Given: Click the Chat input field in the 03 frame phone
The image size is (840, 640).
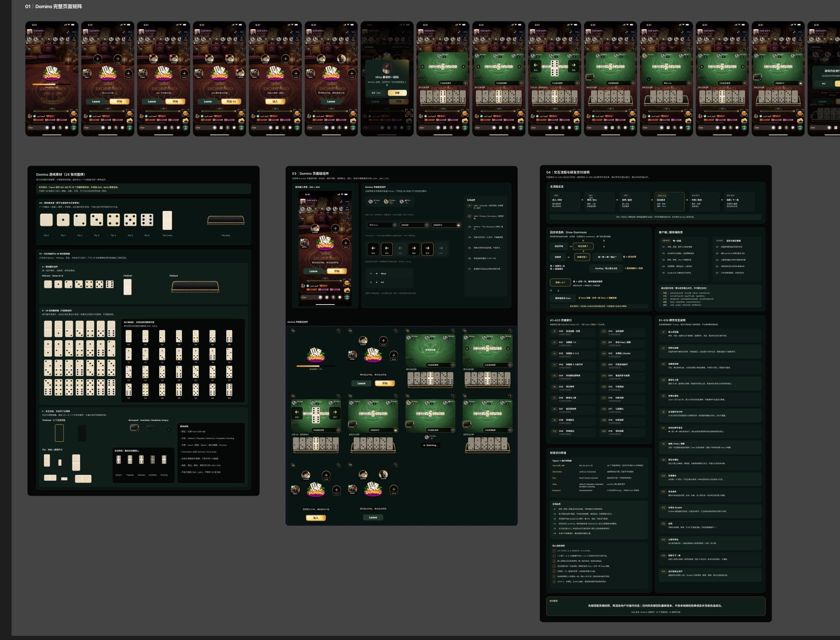Looking at the screenshot, I should pyautogui.click(x=312, y=297).
